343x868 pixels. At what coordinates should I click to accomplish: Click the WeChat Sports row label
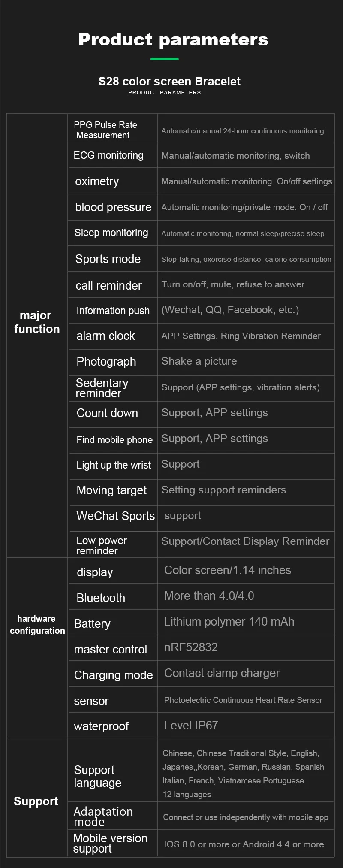click(115, 516)
